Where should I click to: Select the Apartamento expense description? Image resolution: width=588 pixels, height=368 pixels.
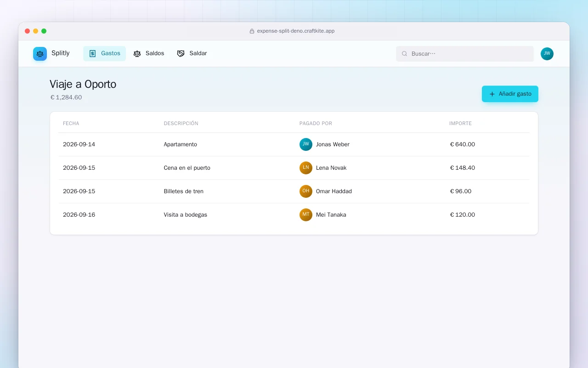181,144
